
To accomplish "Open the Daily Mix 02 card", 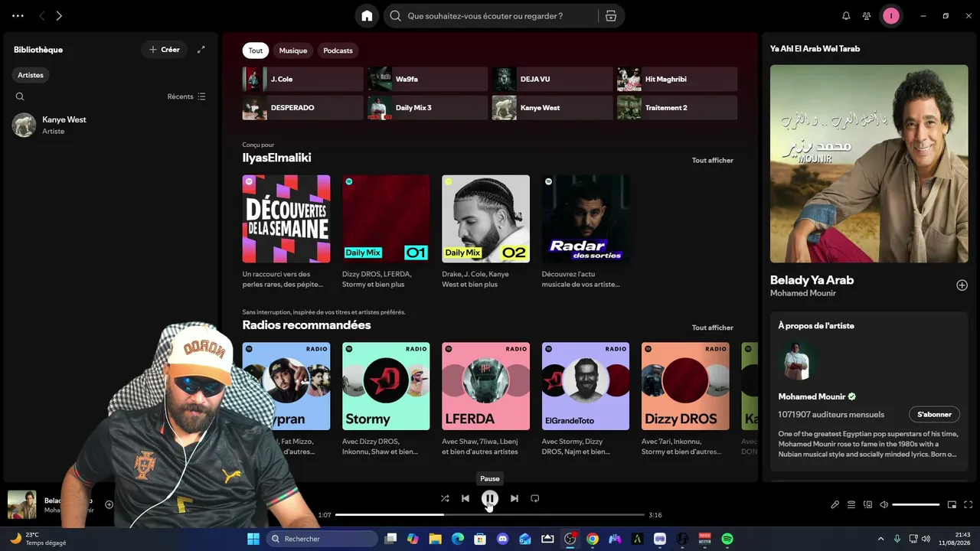I will 485,232.
